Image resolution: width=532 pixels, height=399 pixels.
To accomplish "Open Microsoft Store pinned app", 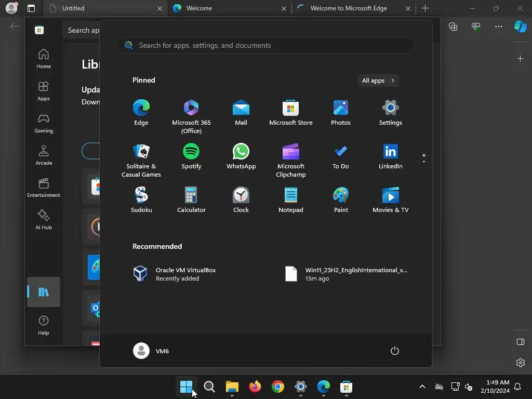I will pos(291,113).
